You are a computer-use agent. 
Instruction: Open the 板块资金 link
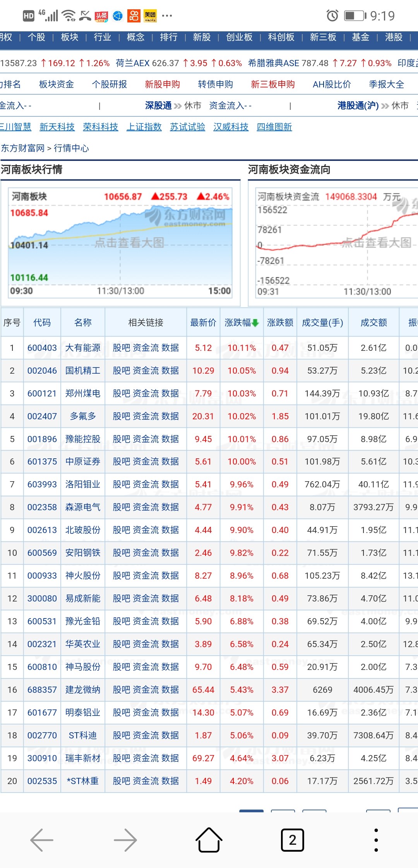pyautogui.click(x=57, y=84)
